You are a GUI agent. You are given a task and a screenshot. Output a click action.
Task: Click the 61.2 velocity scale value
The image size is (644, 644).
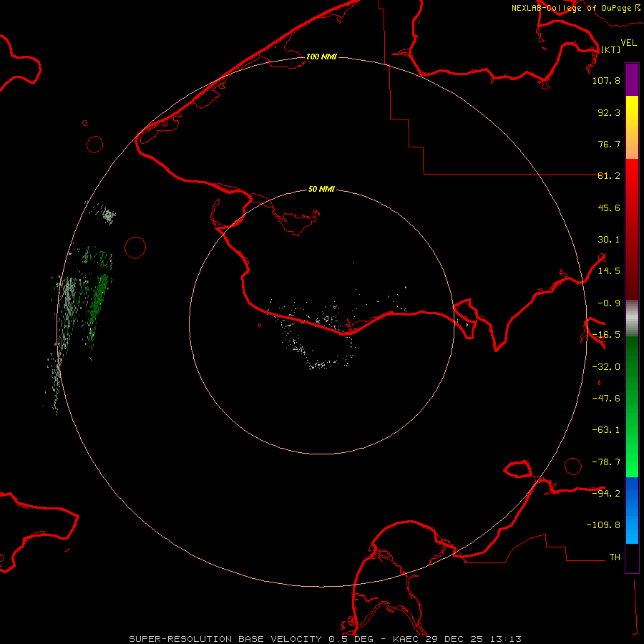point(609,176)
